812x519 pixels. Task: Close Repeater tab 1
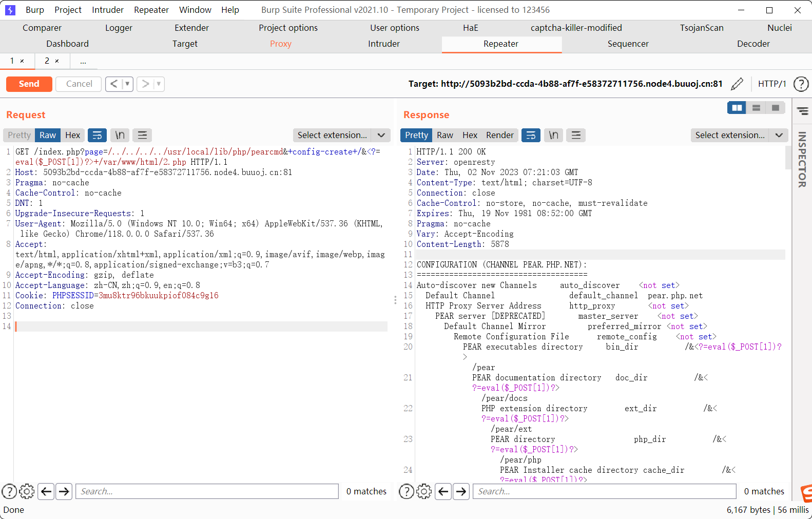click(22, 61)
